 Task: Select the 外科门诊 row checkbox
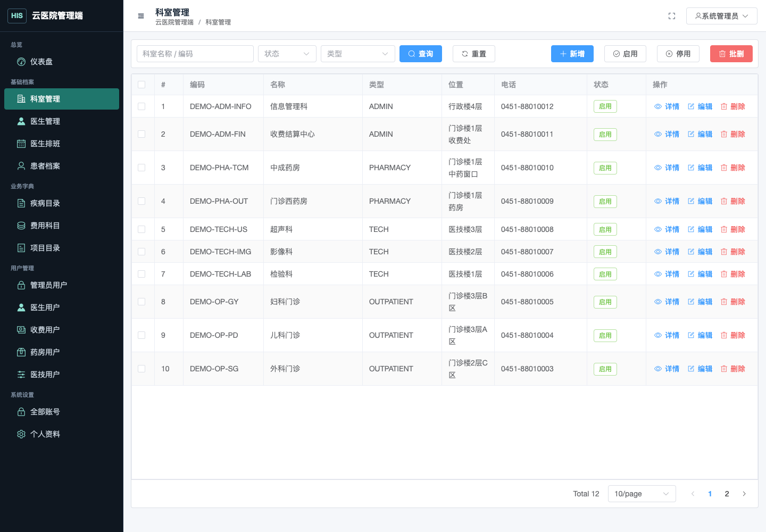141,369
